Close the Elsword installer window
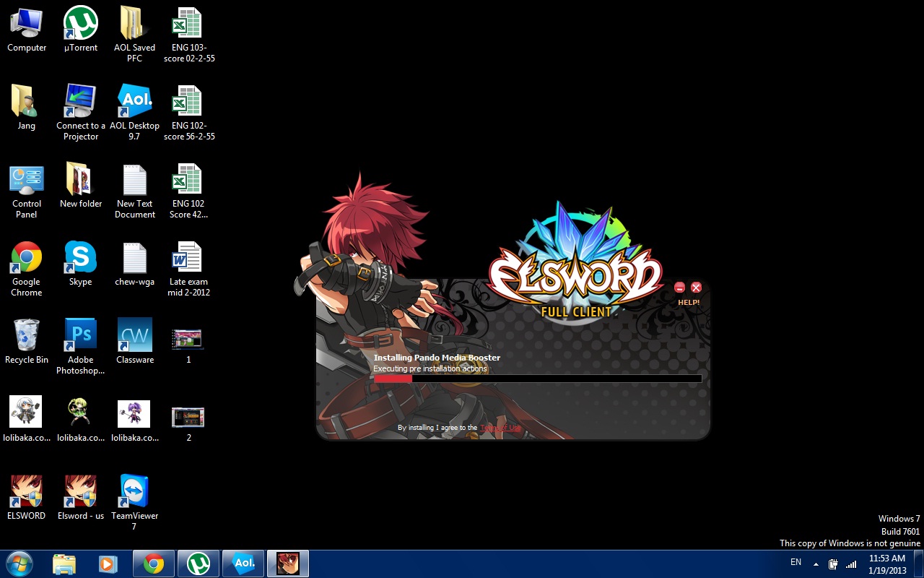The height and width of the screenshot is (578, 924). pos(696,288)
